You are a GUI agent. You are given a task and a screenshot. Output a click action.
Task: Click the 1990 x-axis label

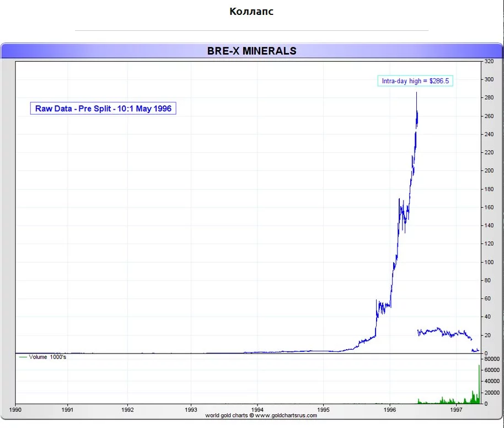(15, 410)
